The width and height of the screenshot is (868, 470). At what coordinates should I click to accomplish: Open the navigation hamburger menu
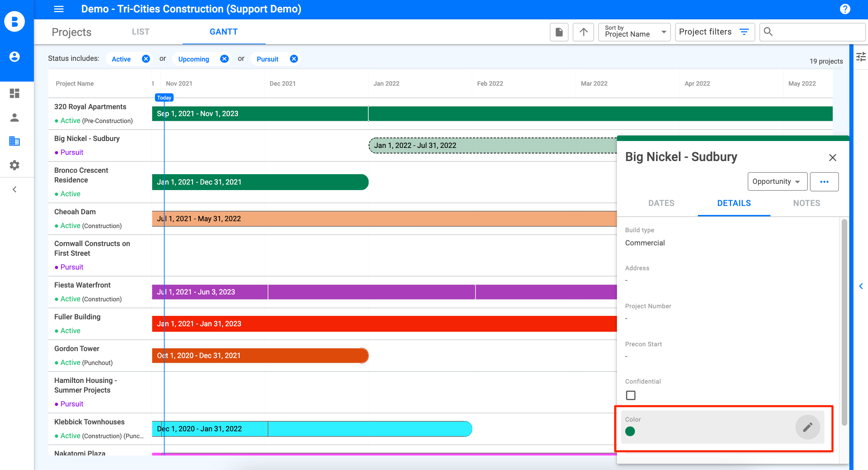point(59,9)
